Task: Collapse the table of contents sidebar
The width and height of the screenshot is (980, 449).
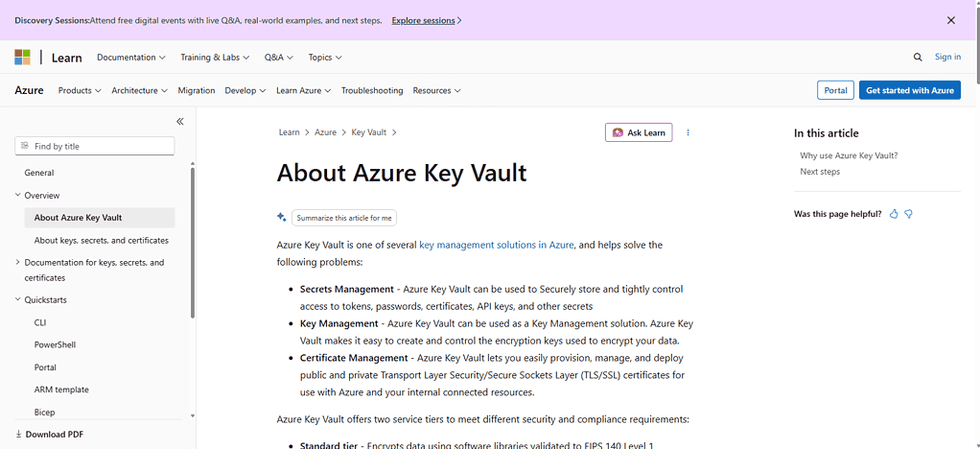Action: tap(180, 121)
